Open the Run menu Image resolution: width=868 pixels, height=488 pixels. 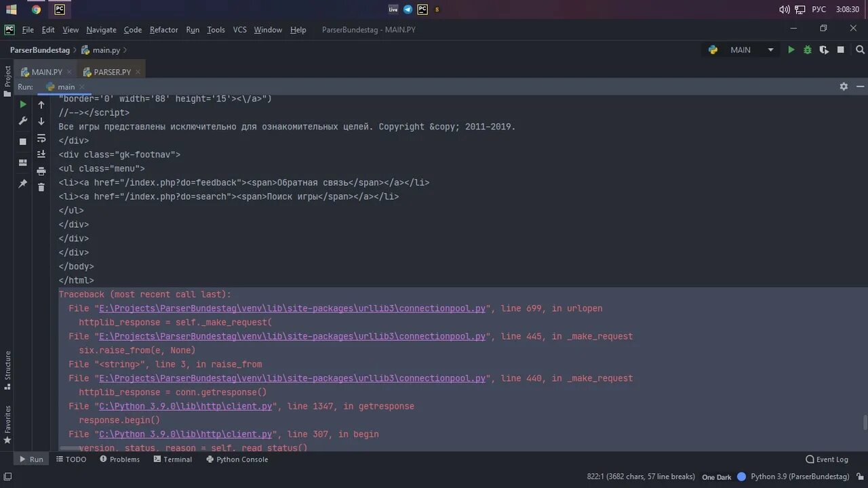coord(193,30)
